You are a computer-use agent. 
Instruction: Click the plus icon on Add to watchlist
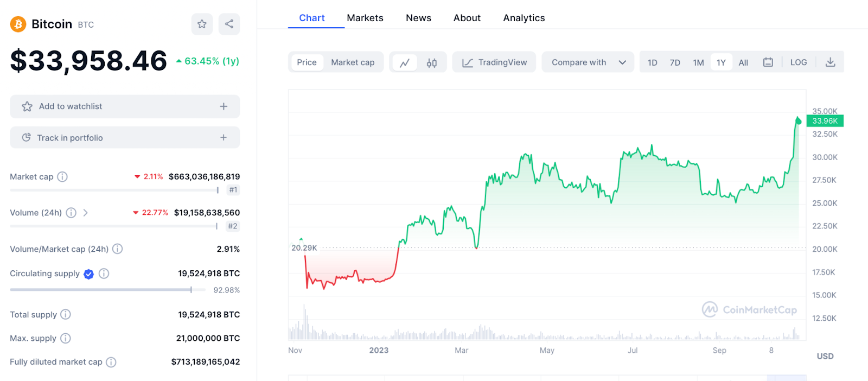[x=224, y=106]
